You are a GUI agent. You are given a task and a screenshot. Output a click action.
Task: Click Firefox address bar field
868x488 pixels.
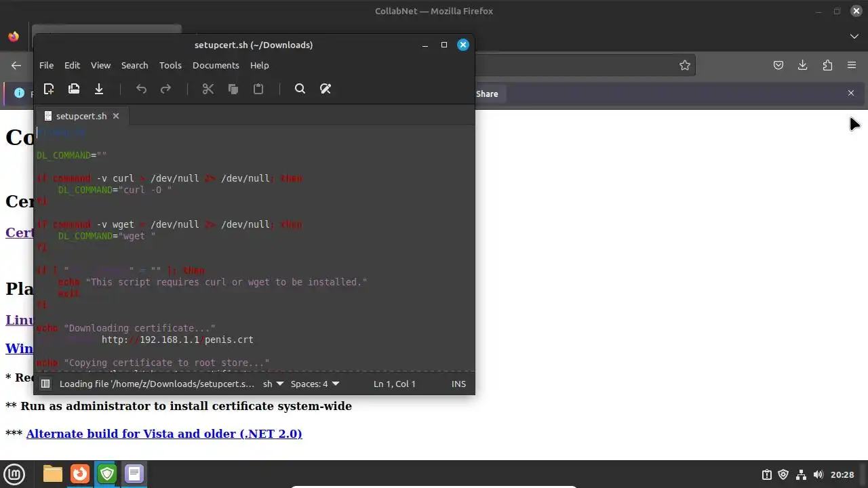(x=576, y=65)
